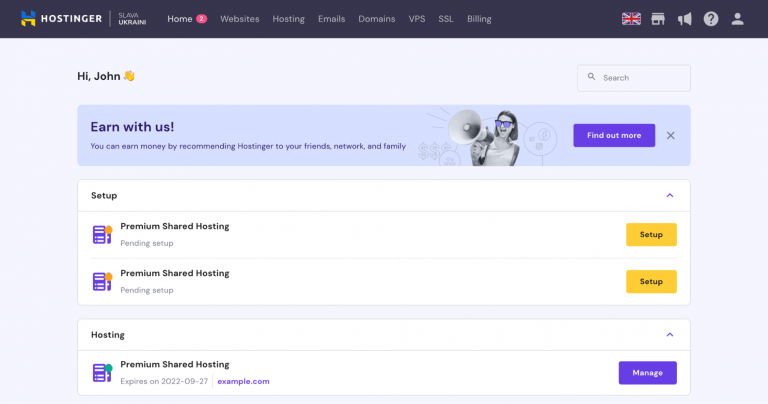This screenshot has height=404, width=768.
Task: Open the store marketplace icon
Action: [658, 18]
